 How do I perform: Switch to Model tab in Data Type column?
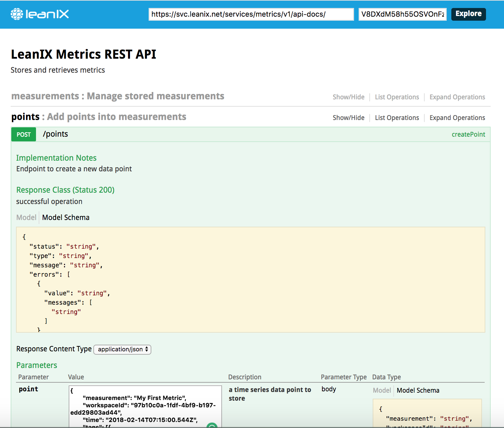pos(382,390)
